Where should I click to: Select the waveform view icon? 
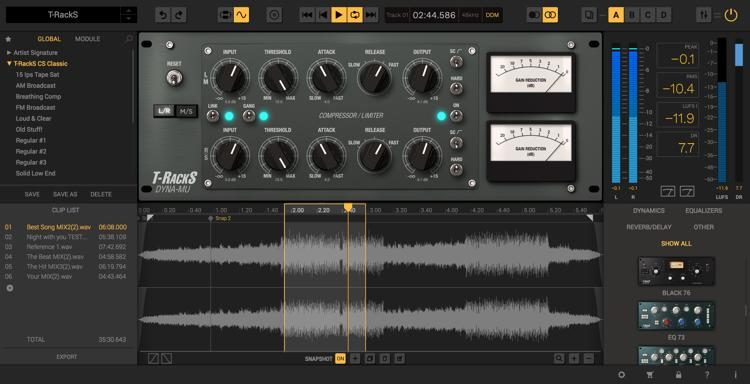pos(241,15)
